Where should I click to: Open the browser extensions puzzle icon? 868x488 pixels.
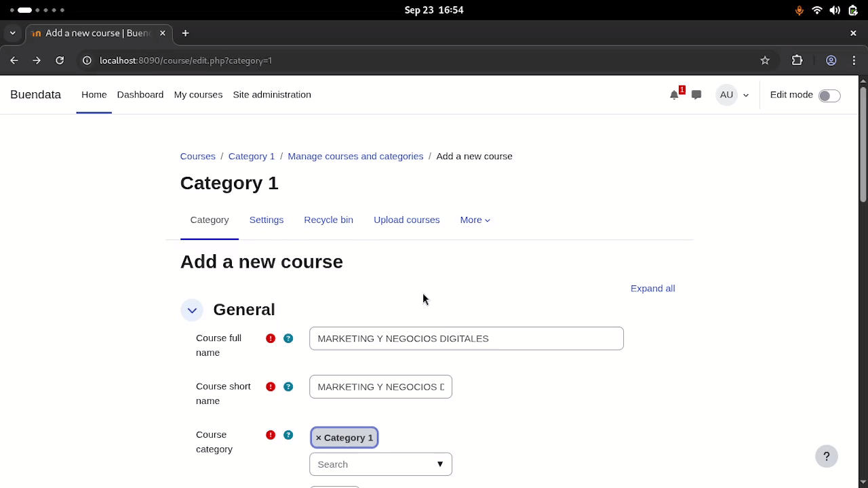pyautogui.click(x=797, y=60)
